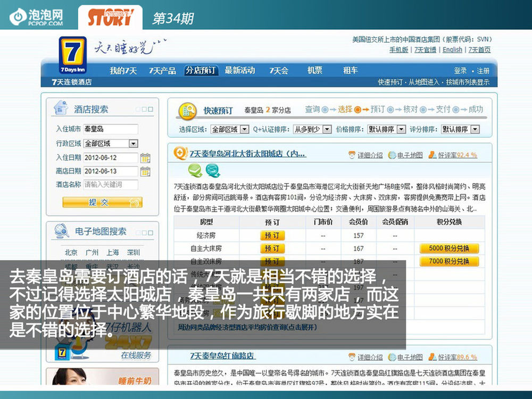This screenshot has width=532, height=399.
Task: Click the 入住日期 date field
Action: coord(111,158)
